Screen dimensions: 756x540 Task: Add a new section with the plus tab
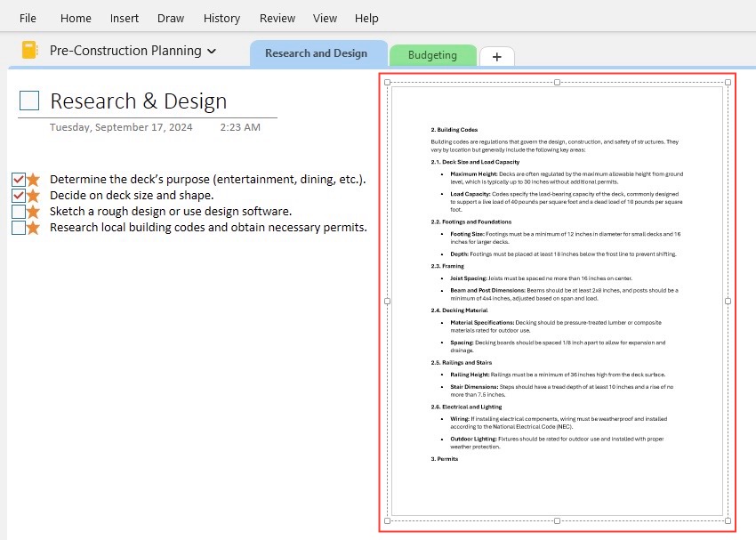pyautogui.click(x=497, y=57)
